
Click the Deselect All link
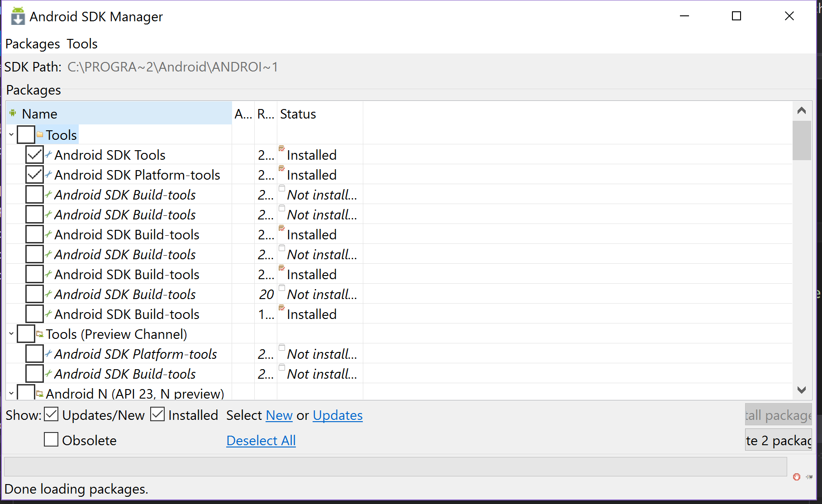(261, 441)
